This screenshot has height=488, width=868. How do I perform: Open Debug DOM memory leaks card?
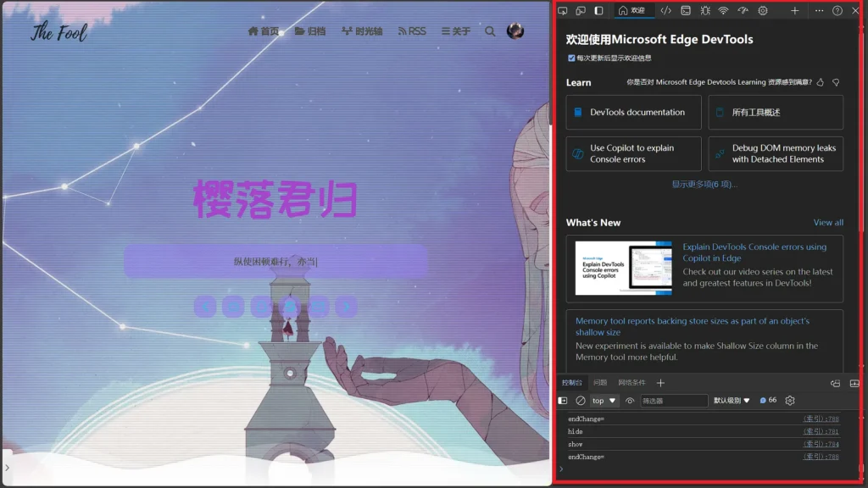(776, 154)
